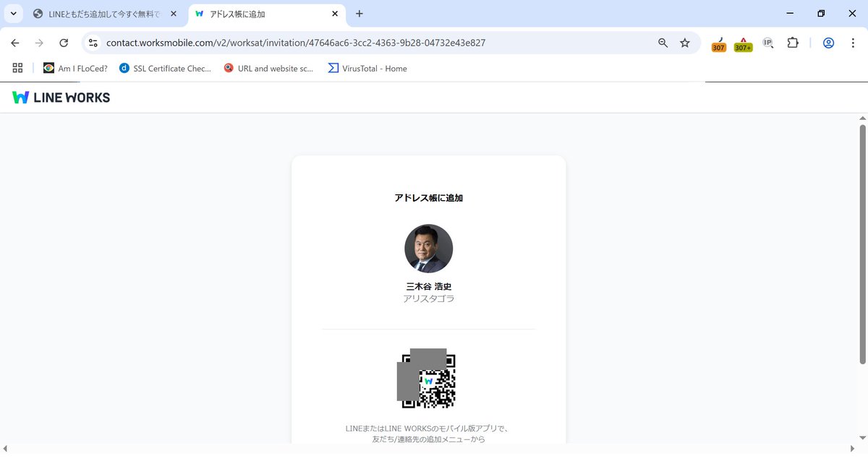The image size is (868, 461).
Task: Click the scrollbar up arrow
Action: tap(862, 118)
